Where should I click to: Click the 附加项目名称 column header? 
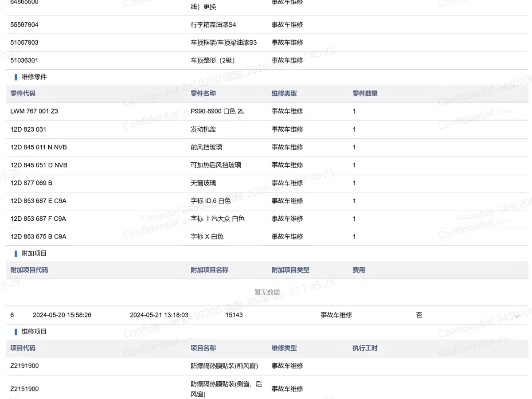point(210,270)
